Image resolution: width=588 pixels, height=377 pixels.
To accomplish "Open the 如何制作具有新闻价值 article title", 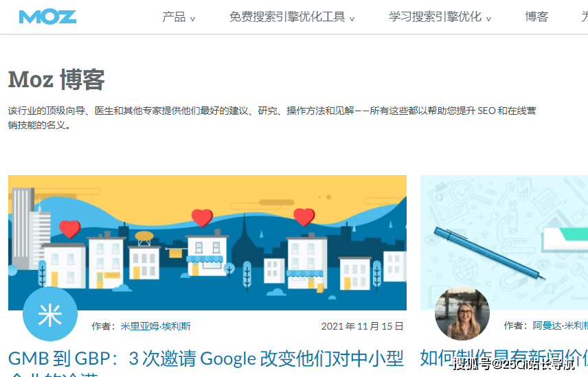I will [x=504, y=358].
